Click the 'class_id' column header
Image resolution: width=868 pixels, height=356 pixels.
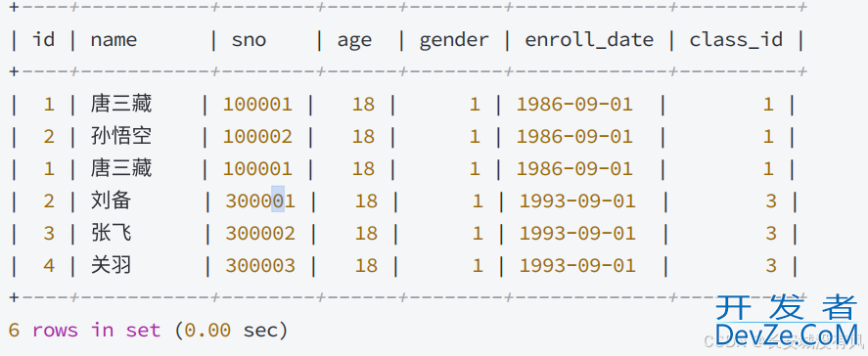point(736,40)
